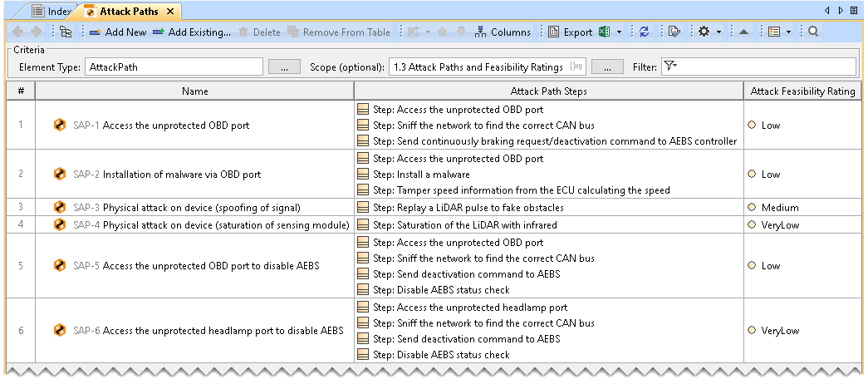Open the Columns chooser

pyautogui.click(x=503, y=32)
